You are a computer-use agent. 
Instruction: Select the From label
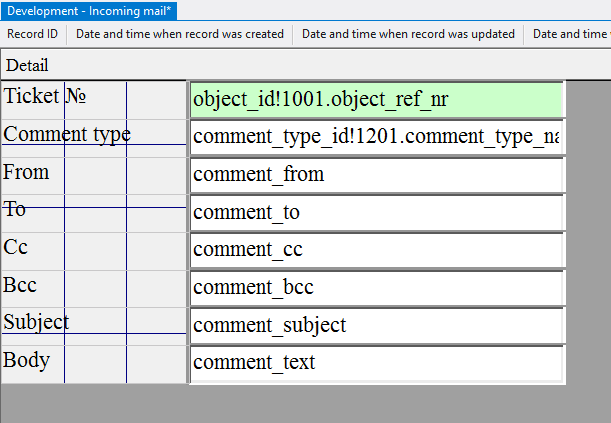click(x=26, y=172)
